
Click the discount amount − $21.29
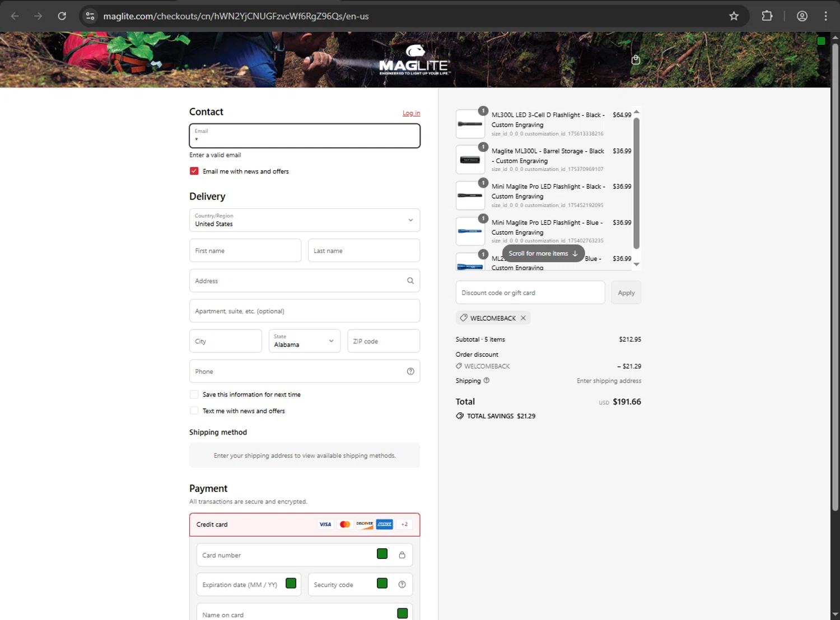coord(629,366)
